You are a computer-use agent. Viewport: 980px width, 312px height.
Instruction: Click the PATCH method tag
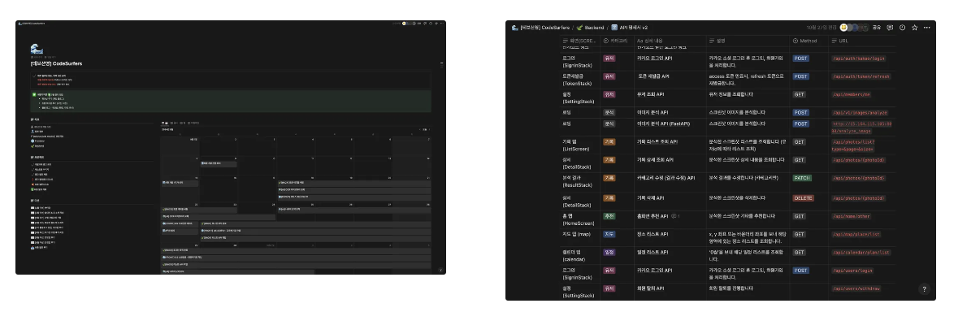coord(801,177)
